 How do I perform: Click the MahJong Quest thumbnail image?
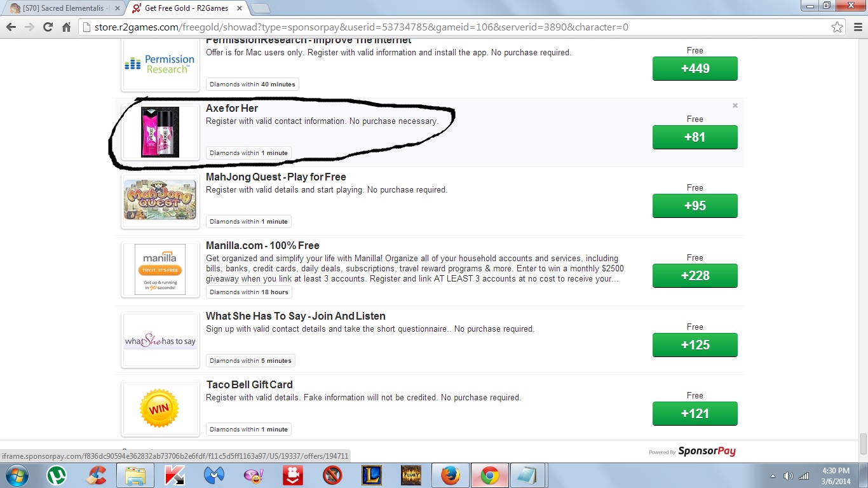pyautogui.click(x=160, y=200)
